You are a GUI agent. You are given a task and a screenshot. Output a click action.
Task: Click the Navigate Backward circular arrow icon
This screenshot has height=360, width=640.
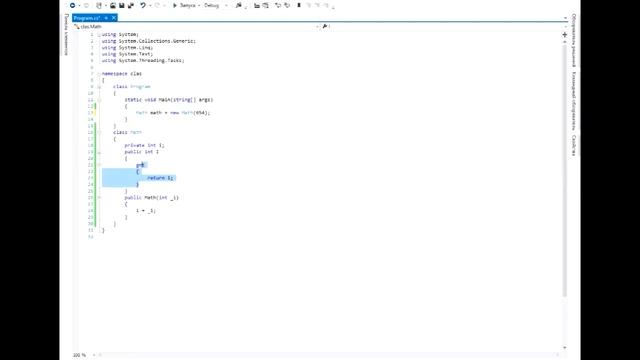[x=72, y=5]
